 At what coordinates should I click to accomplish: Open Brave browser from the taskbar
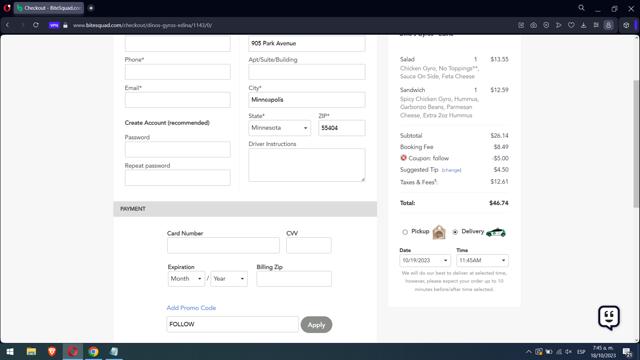click(x=52, y=351)
